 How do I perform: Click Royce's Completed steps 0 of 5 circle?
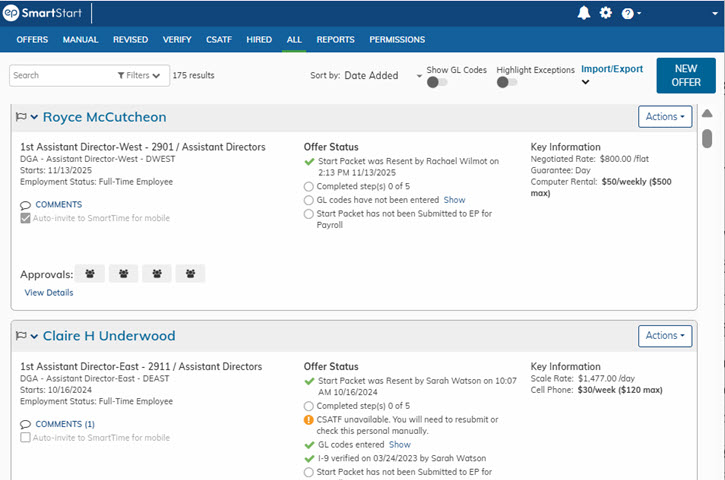point(308,186)
